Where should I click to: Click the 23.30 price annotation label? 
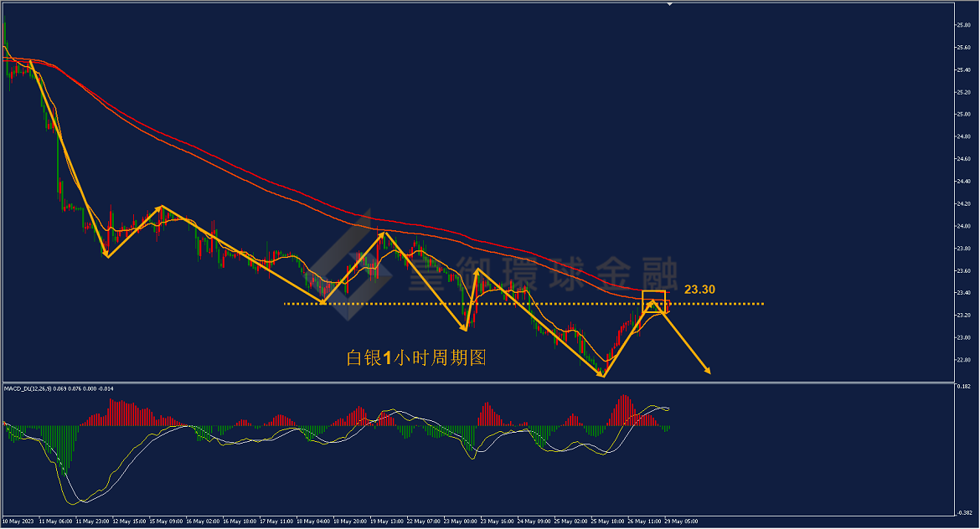pos(699,289)
